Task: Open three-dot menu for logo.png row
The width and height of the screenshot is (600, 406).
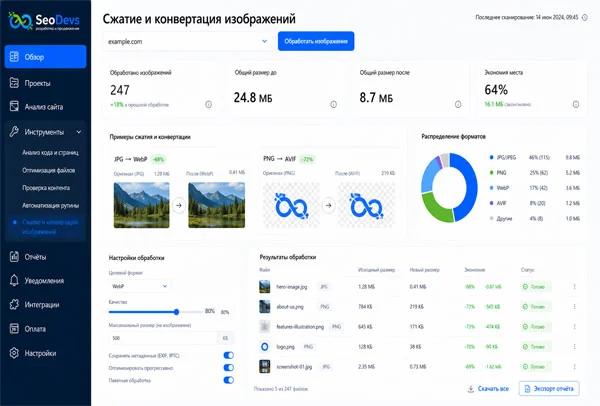Action: tap(574, 347)
